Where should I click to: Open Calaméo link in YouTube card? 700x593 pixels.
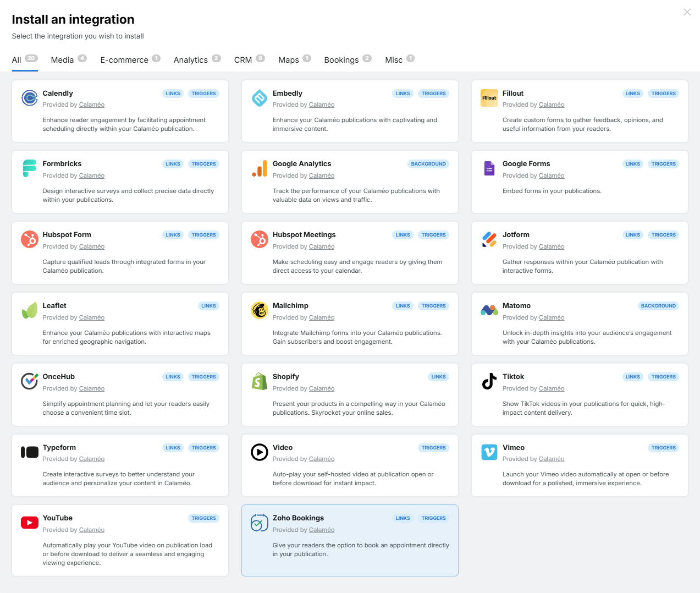[91, 530]
